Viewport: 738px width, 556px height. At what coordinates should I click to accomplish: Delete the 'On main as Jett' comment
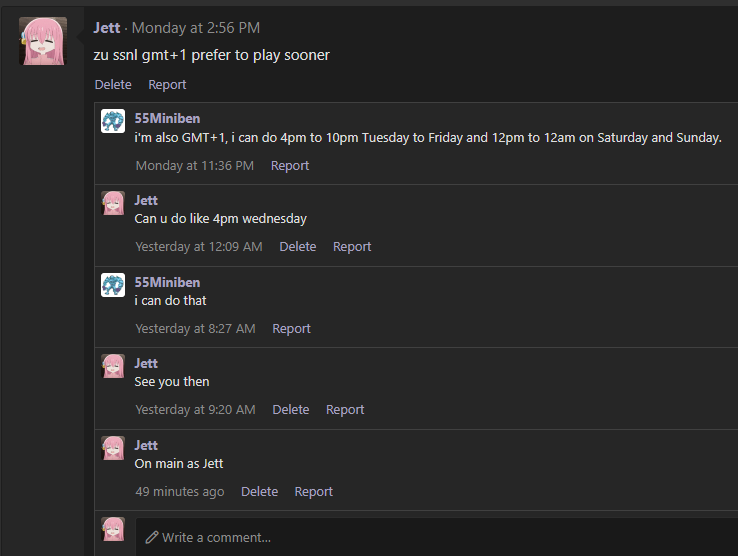[259, 491]
